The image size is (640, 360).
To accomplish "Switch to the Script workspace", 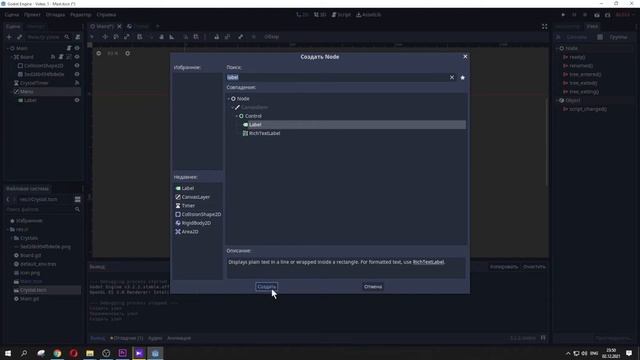I will coord(341,15).
